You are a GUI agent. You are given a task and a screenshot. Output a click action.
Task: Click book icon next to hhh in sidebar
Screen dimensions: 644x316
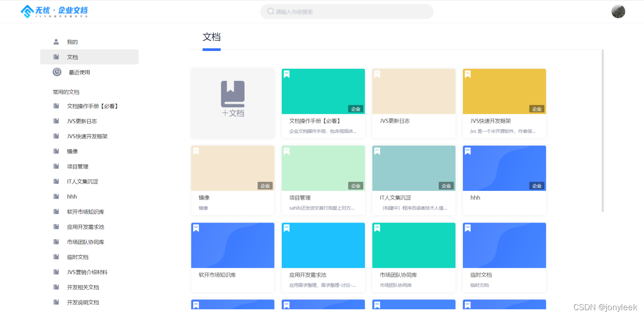pos(56,196)
